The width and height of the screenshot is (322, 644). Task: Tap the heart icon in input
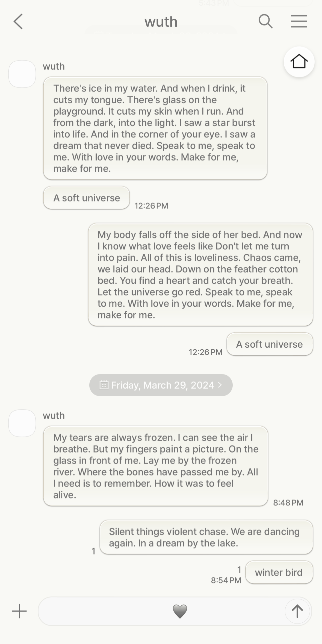pos(180,611)
